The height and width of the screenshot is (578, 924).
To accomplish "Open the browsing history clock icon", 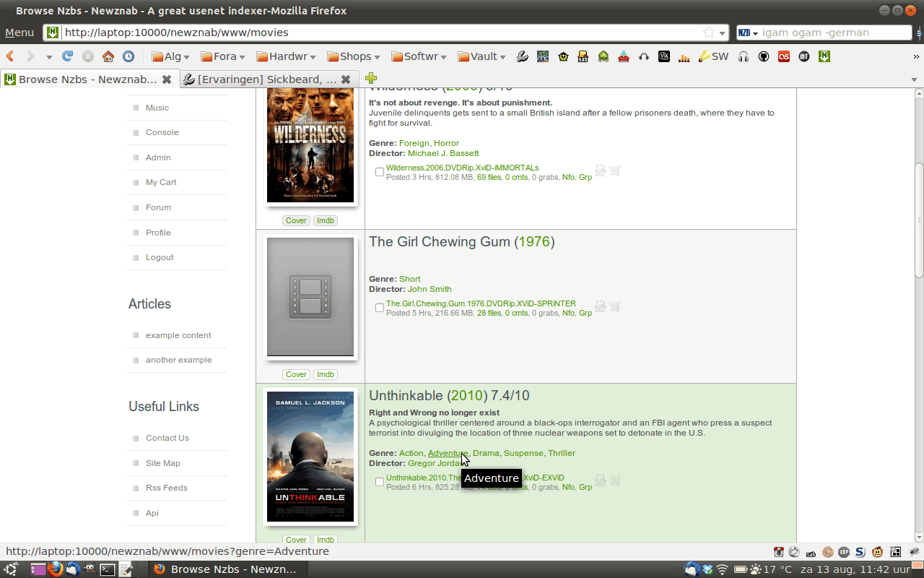I will pyautogui.click(x=128, y=56).
